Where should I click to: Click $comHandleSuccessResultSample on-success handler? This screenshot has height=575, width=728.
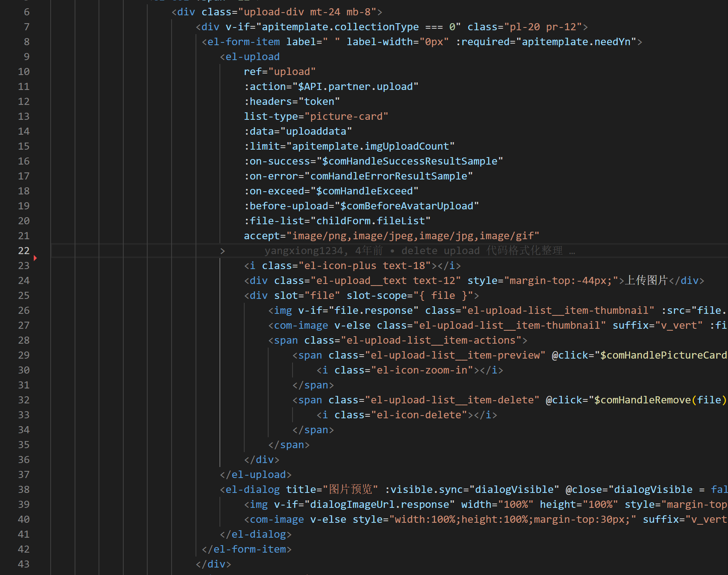[x=410, y=161]
